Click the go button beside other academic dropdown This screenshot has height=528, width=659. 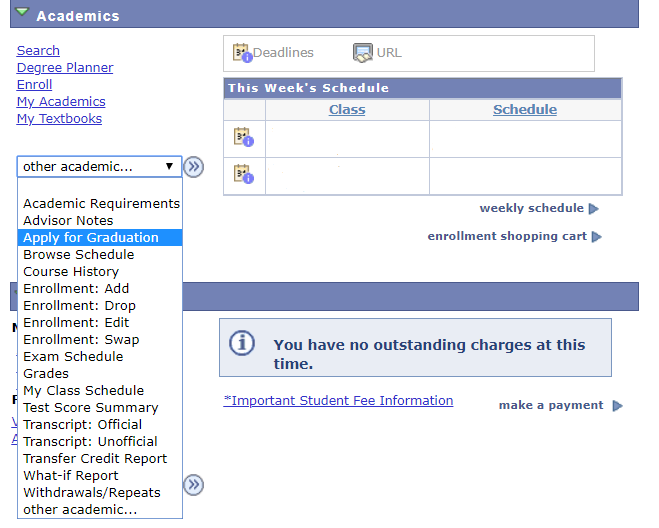(193, 167)
